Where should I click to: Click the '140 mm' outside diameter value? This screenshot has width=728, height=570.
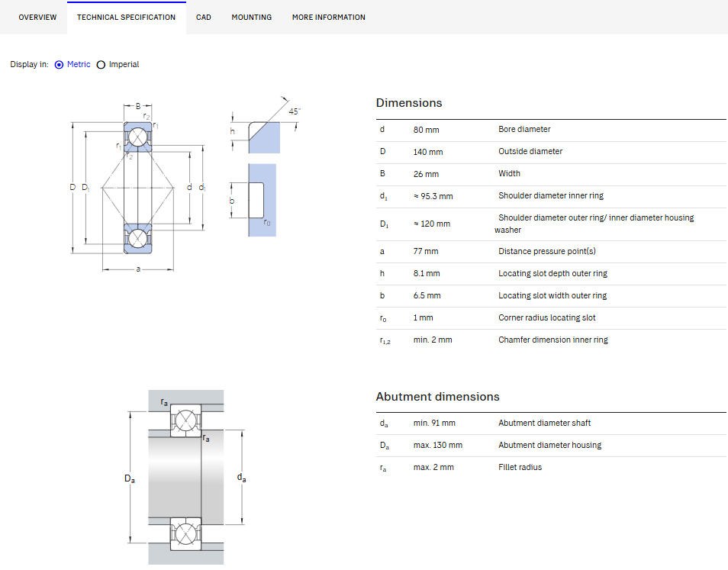(428, 153)
